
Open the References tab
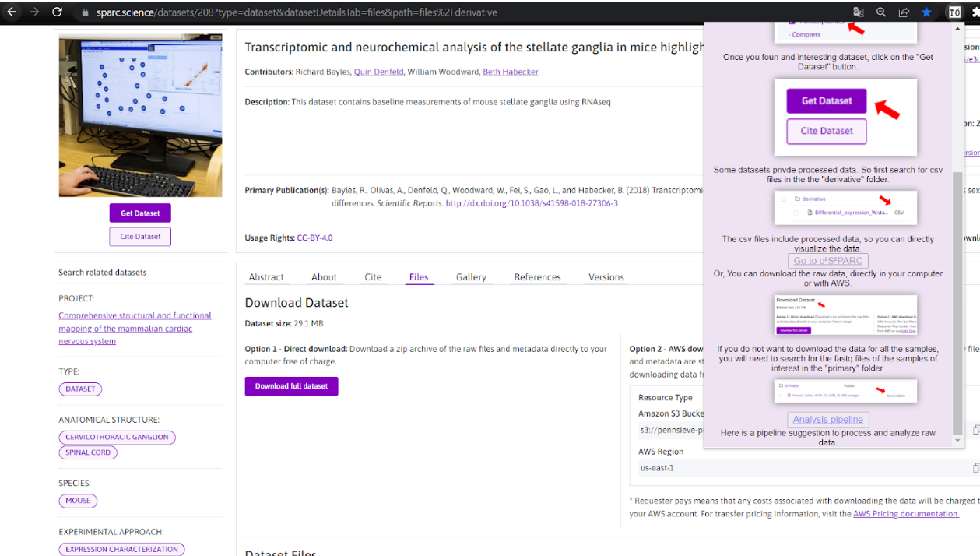pos(537,277)
